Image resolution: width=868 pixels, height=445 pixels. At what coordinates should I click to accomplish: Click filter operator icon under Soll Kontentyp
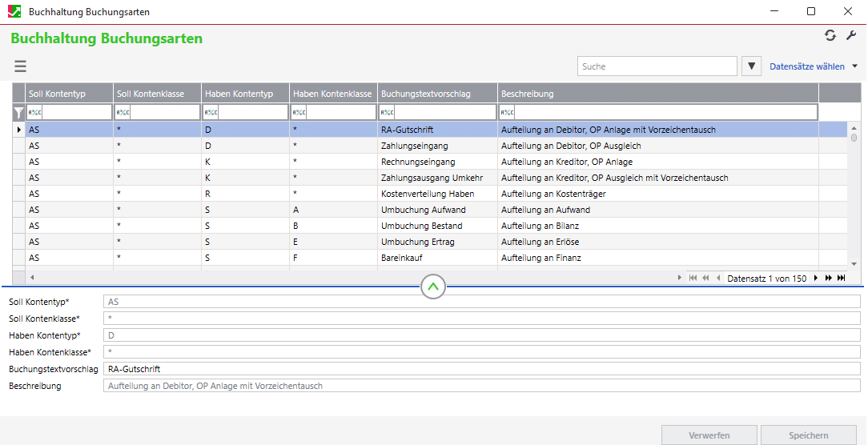34,113
